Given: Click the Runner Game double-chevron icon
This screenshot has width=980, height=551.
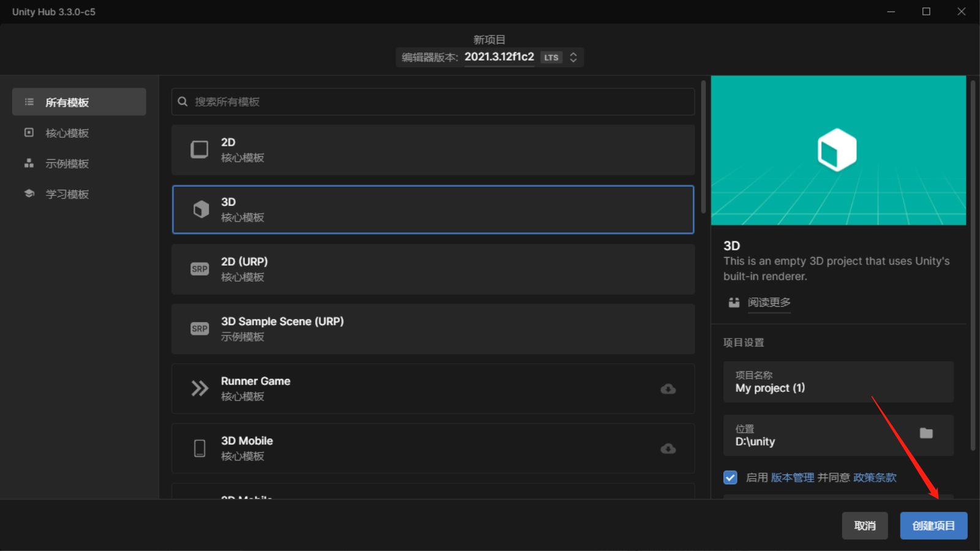Looking at the screenshot, I should (200, 388).
